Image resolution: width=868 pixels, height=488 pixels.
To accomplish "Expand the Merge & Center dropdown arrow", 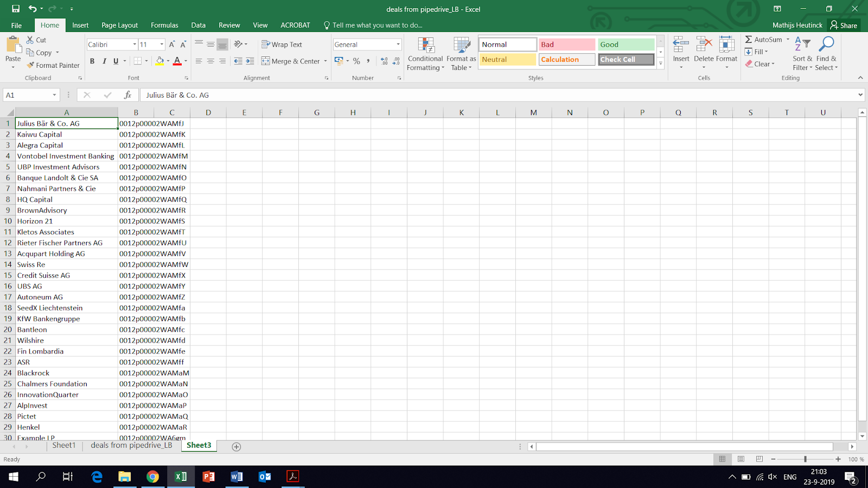I will tap(325, 61).
